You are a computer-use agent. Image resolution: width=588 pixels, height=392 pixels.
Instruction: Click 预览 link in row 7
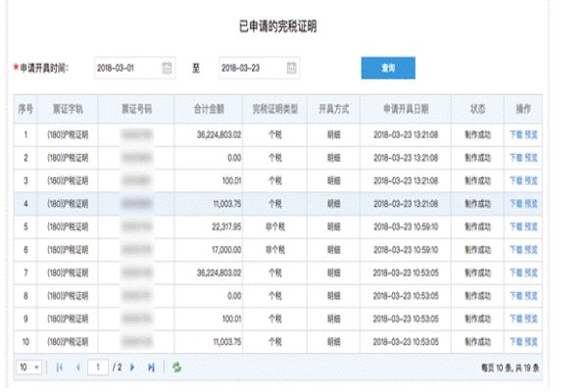[x=531, y=272]
